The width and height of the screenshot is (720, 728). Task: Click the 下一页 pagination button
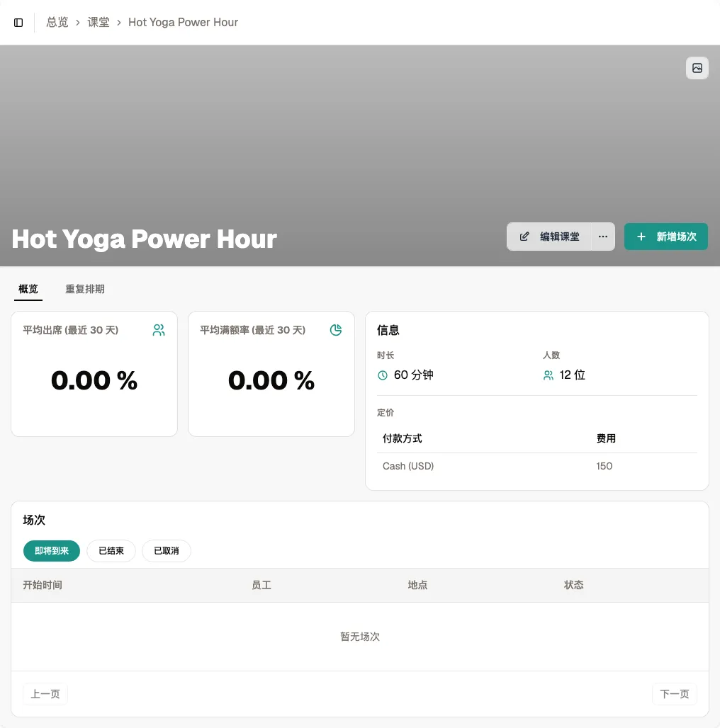pyautogui.click(x=675, y=694)
